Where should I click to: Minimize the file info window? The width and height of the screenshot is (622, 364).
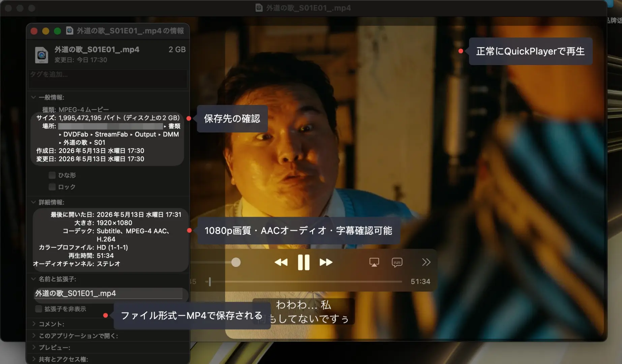46,31
